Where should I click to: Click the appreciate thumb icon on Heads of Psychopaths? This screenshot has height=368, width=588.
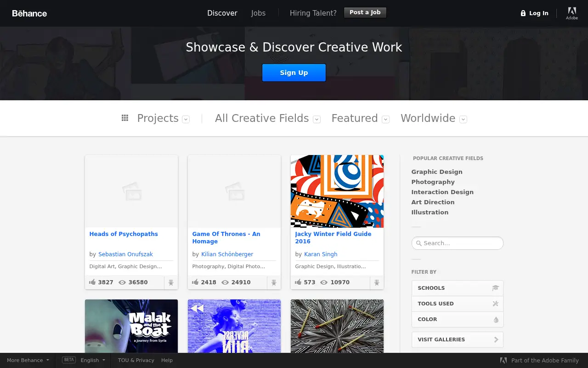pyautogui.click(x=92, y=282)
